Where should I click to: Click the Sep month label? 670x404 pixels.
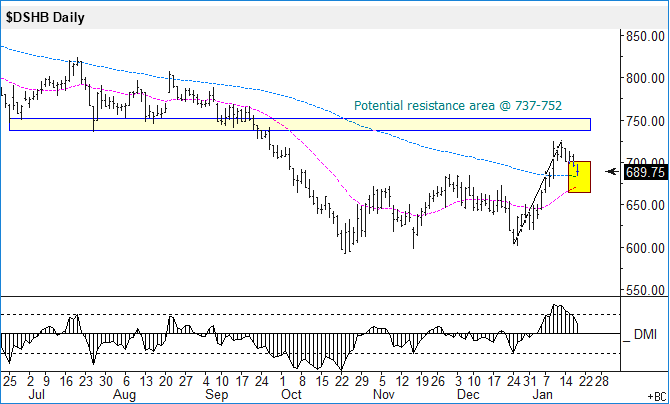coord(217,394)
